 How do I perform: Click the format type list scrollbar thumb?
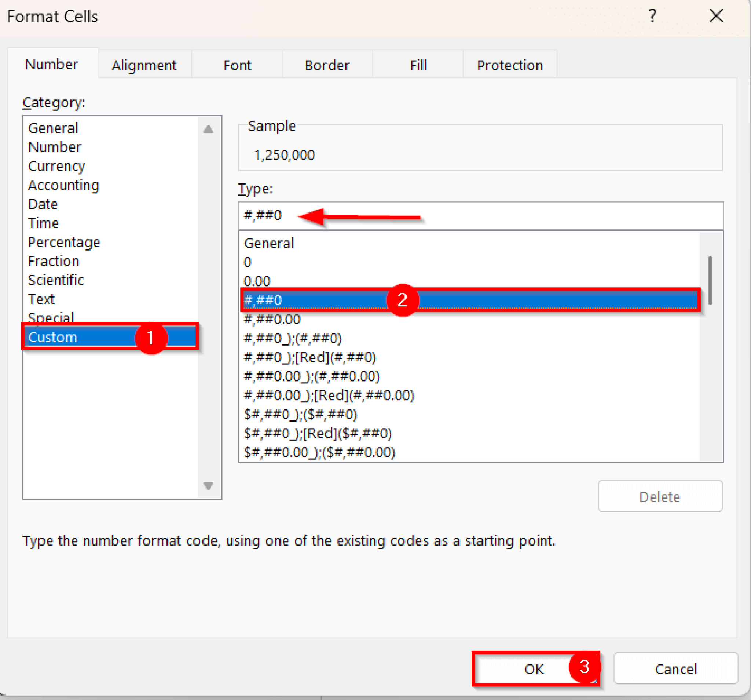710,280
